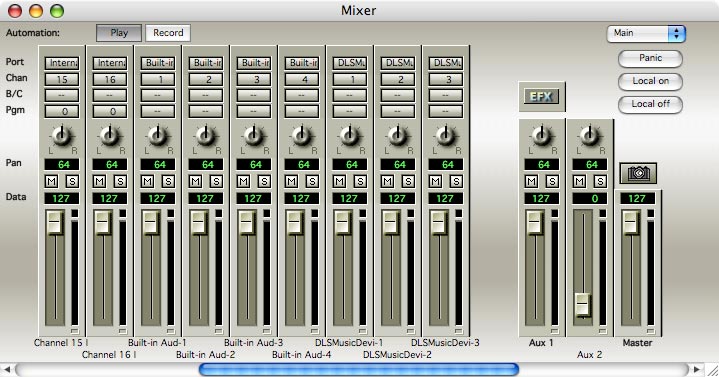The height and width of the screenshot is (377, 719).
Task: Enable automation Record mode
Action: (x=168, y=33)
